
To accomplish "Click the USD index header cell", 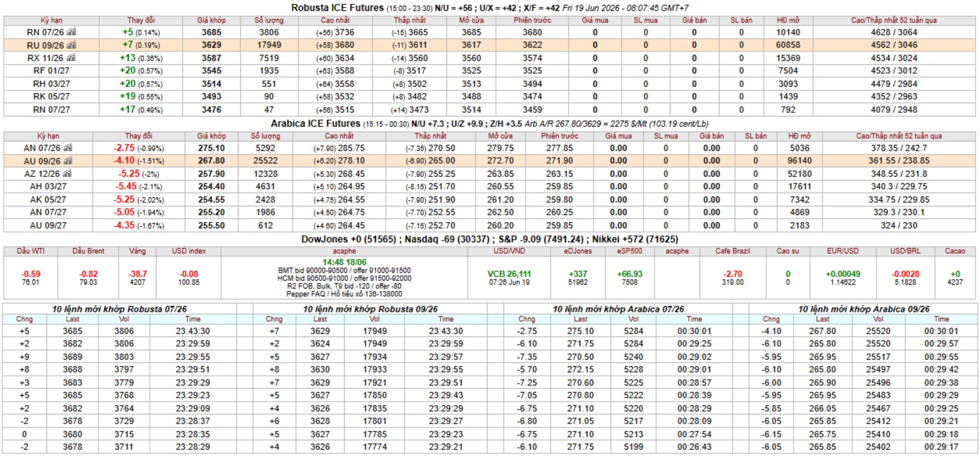I will 189,251.
